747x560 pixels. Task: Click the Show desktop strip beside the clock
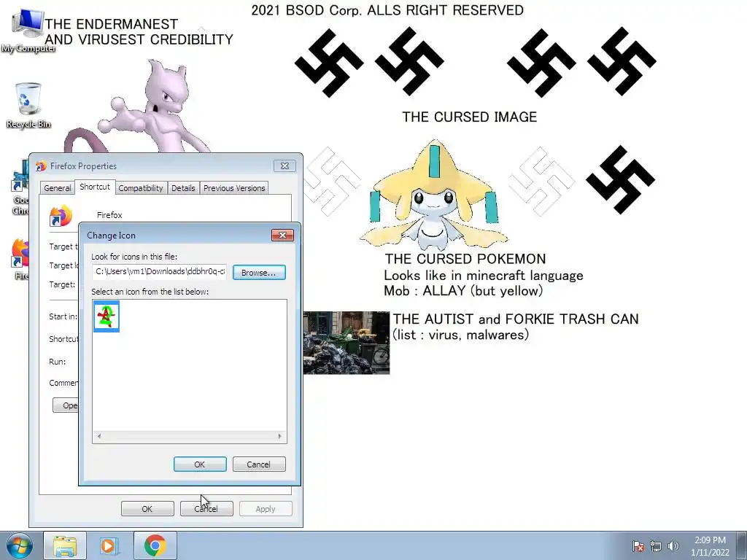pyautogui.click(x=742, y=545)
